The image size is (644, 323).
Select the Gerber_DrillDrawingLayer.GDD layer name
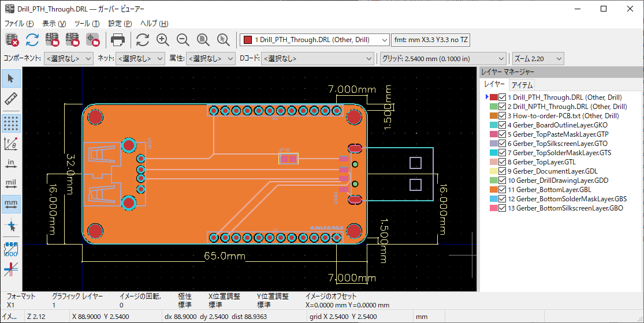pos(560,181)
